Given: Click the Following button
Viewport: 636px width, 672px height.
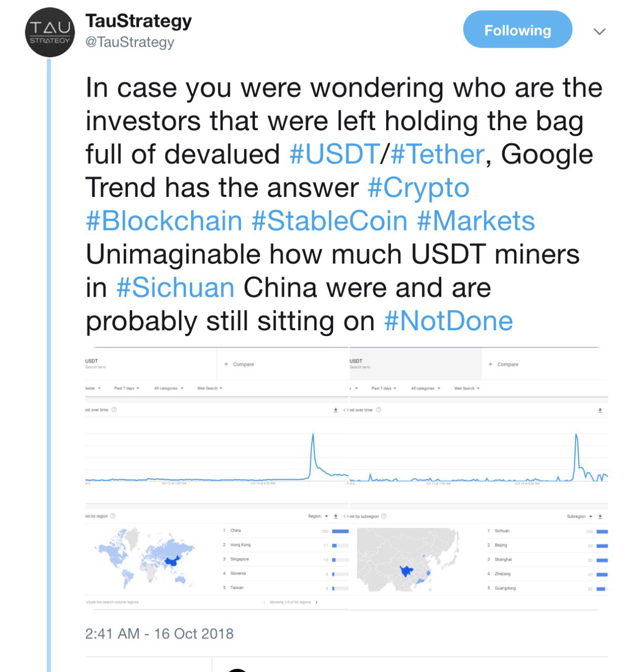Looking at the screenshot, I should (517, 30).
